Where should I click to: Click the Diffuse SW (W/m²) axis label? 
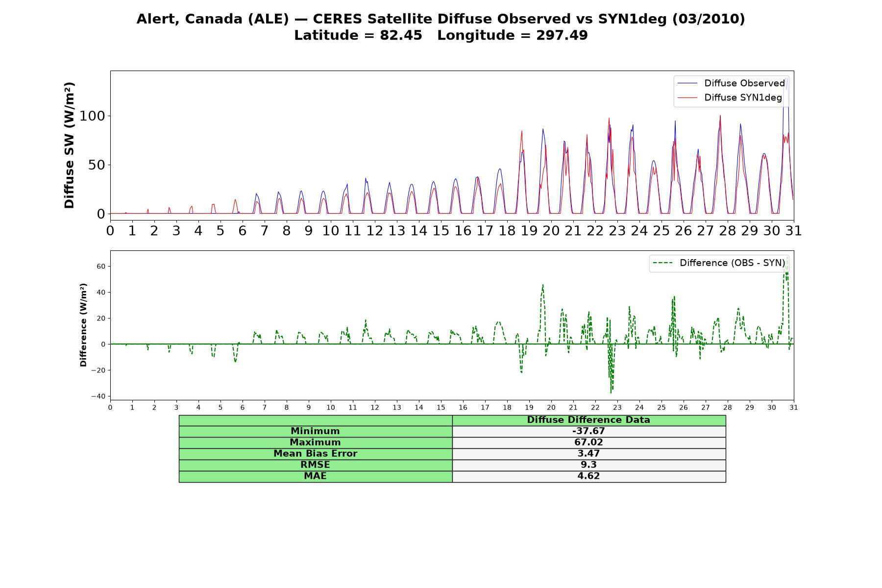(70, 146)
